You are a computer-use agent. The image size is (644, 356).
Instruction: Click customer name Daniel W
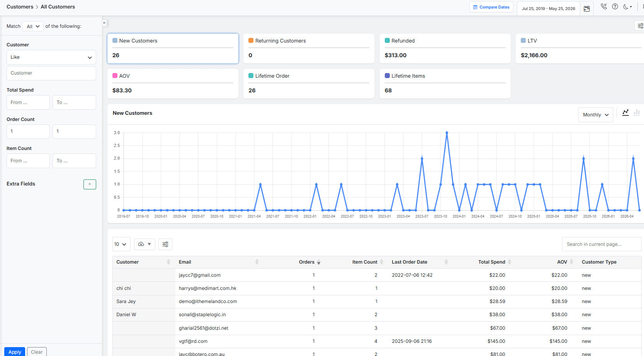click(126, 315)
